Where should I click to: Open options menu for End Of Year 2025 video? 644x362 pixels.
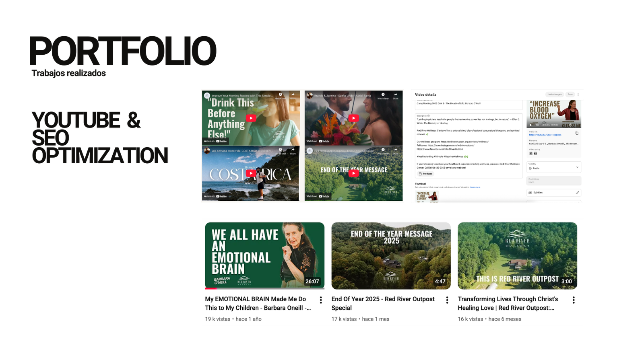[447, 300]
